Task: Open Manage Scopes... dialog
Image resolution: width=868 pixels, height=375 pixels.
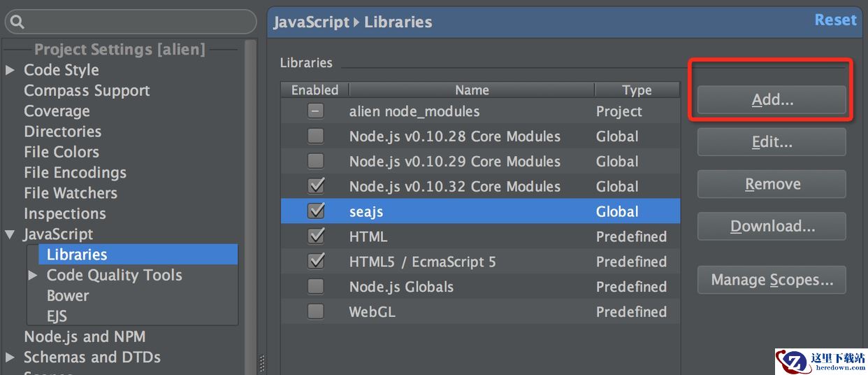Action: pos(772,280)
